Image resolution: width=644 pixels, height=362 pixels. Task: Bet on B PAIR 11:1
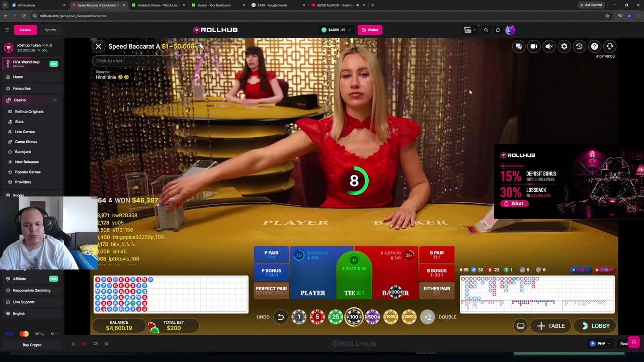(437, 255)
